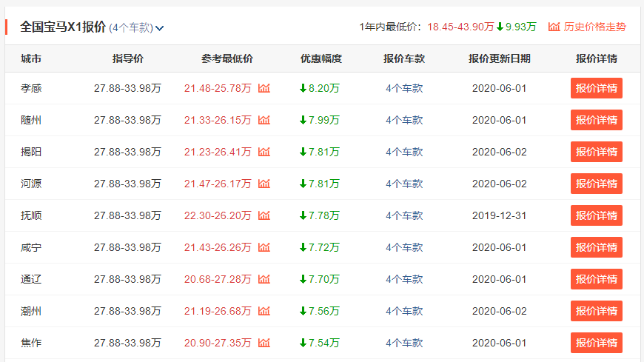Select the price 21.19-26.68万
The width and height of the screenshot is (644, 362).
point(218,311)
